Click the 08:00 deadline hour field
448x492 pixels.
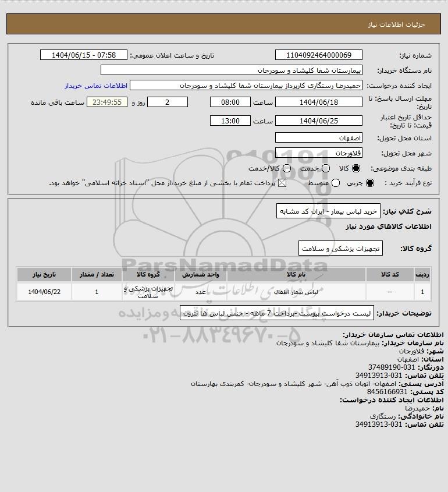(230, 102)
